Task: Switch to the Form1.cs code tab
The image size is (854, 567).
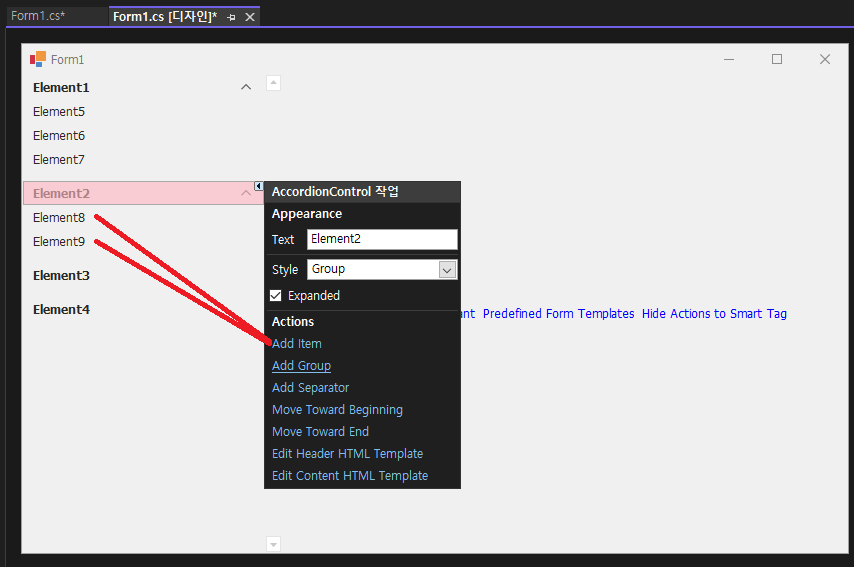Action: 38,16
